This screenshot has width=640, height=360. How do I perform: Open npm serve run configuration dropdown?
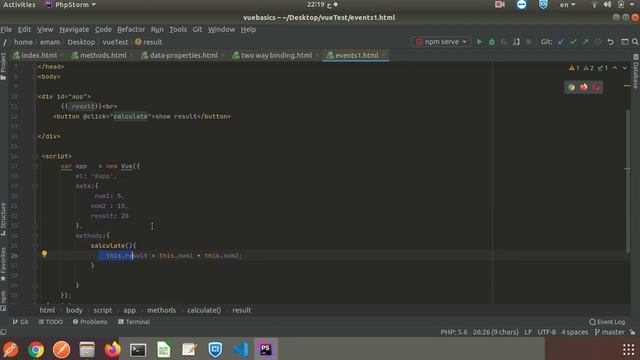441,42
